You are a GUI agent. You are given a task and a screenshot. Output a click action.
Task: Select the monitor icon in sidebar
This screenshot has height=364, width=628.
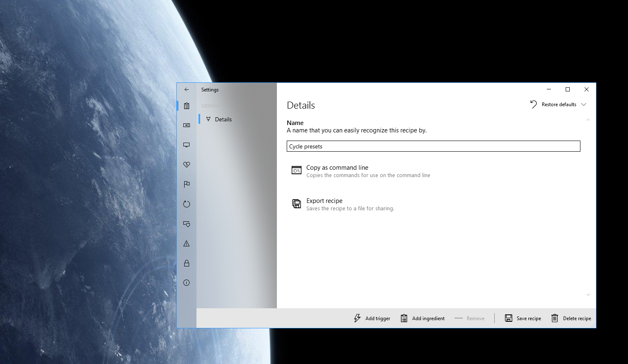coord(187,145)
